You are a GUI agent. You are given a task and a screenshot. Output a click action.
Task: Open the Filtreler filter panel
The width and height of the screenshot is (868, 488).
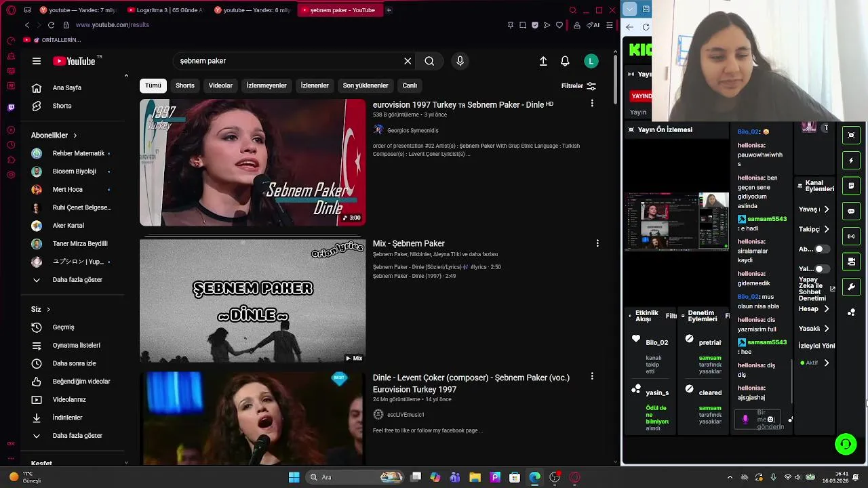click(x=578, y=86)
